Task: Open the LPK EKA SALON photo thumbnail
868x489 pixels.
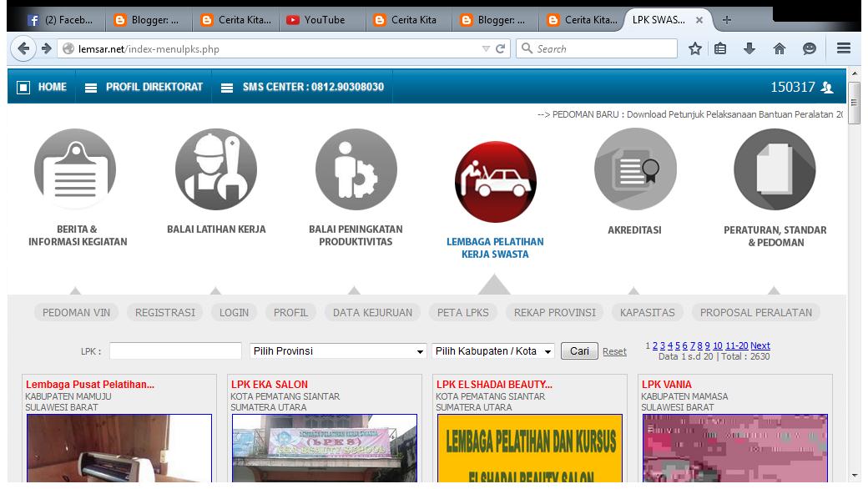Action: pos(325,451)
